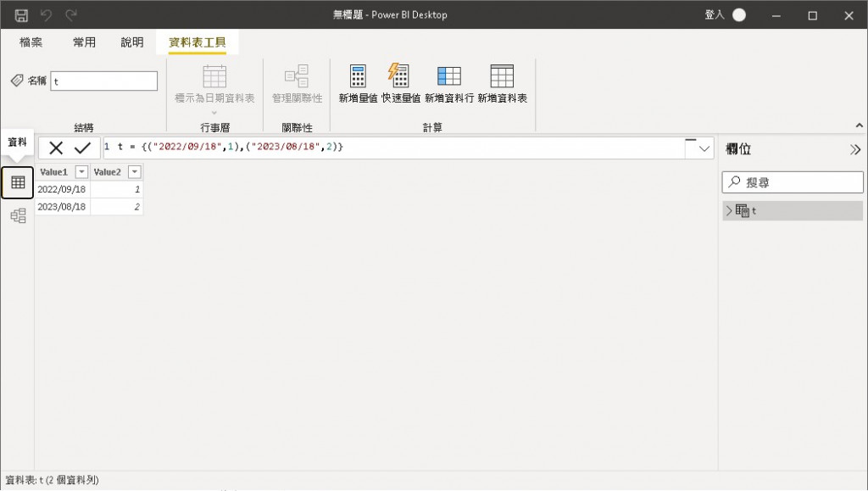868x491 pixels.
Task: Click the user avatar next to 登入
Action: (x=739, y=15)
